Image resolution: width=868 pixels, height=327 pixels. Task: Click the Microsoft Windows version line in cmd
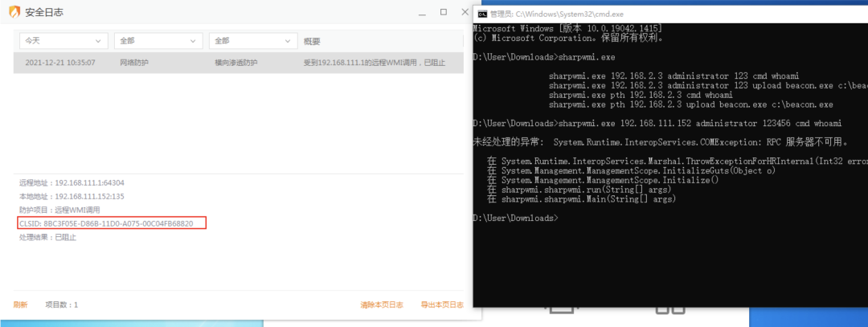(x=568, y=28)
